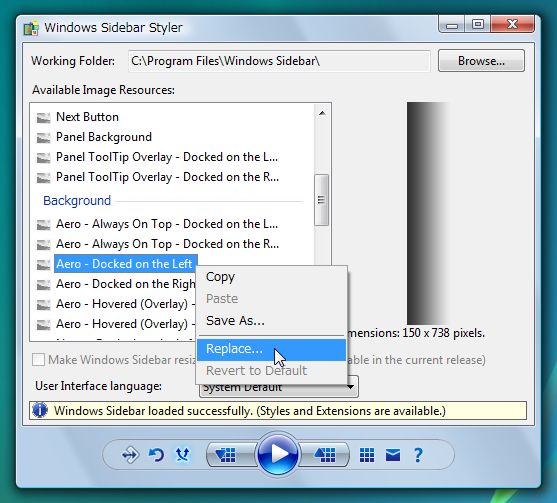Click image icon beside Aero - Docked on the Right
The width and height of the screenshot is (557, 503).
[x=43, y=285]
